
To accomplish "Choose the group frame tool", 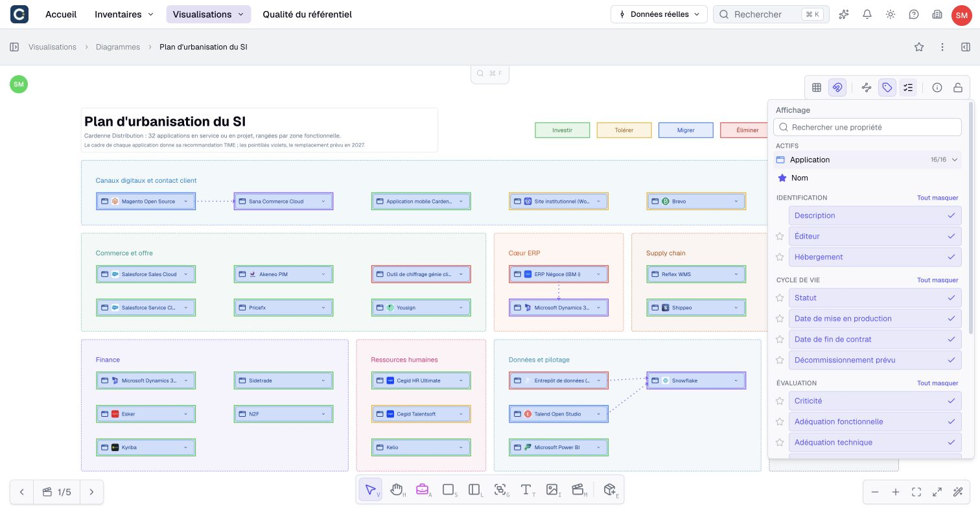I will pyautogui.click(x=500, y=490).
